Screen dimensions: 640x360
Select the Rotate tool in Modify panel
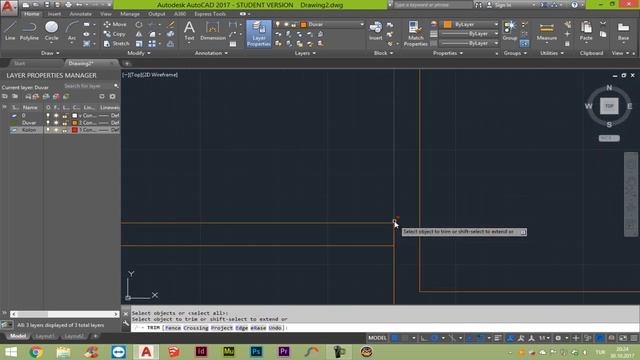[139, 24]
